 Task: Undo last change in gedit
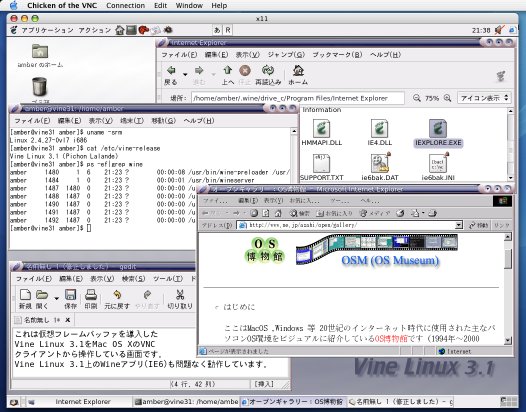pos(117,299)
